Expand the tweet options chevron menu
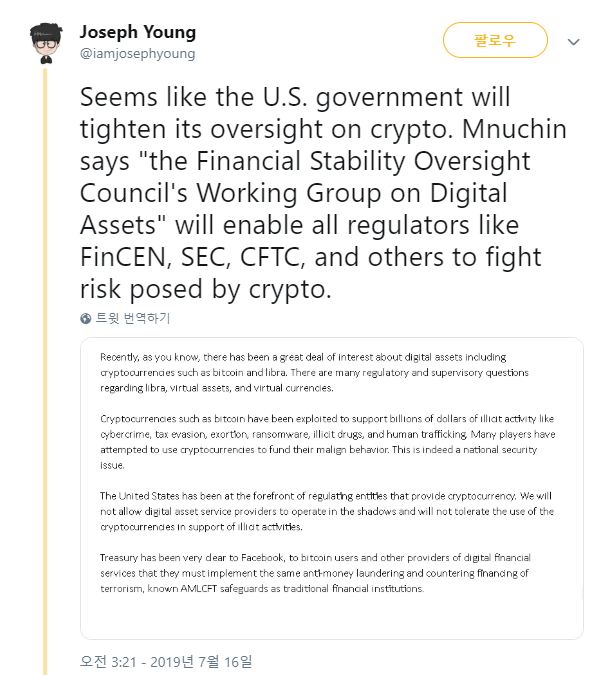600x675 pixels. [573, 42]
